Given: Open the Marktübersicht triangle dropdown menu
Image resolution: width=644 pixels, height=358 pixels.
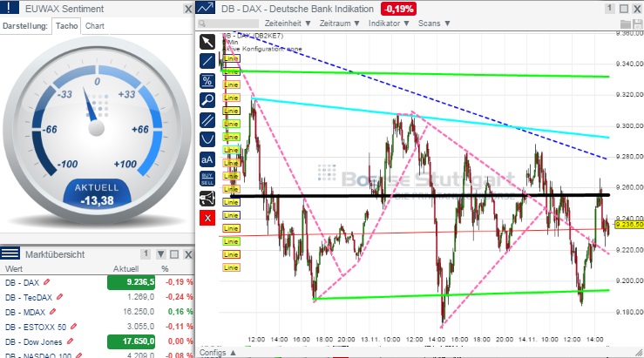Looking at the screenshot, I should [x=160, y=254].
